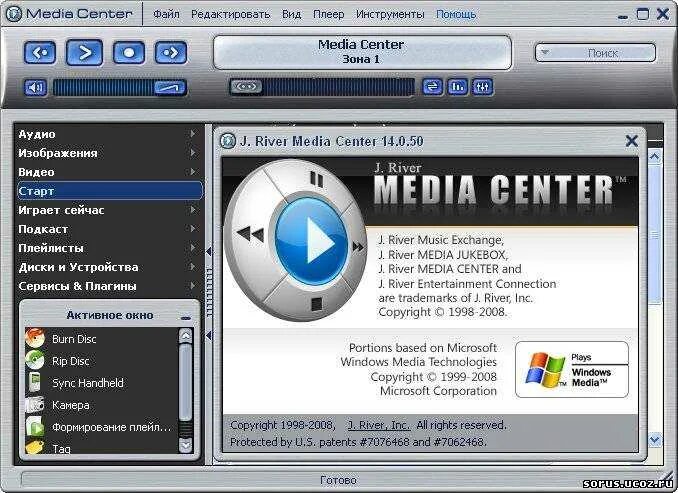
Task: Open the Файл menu
Action: pyautogui.click(x=166, y=14)
